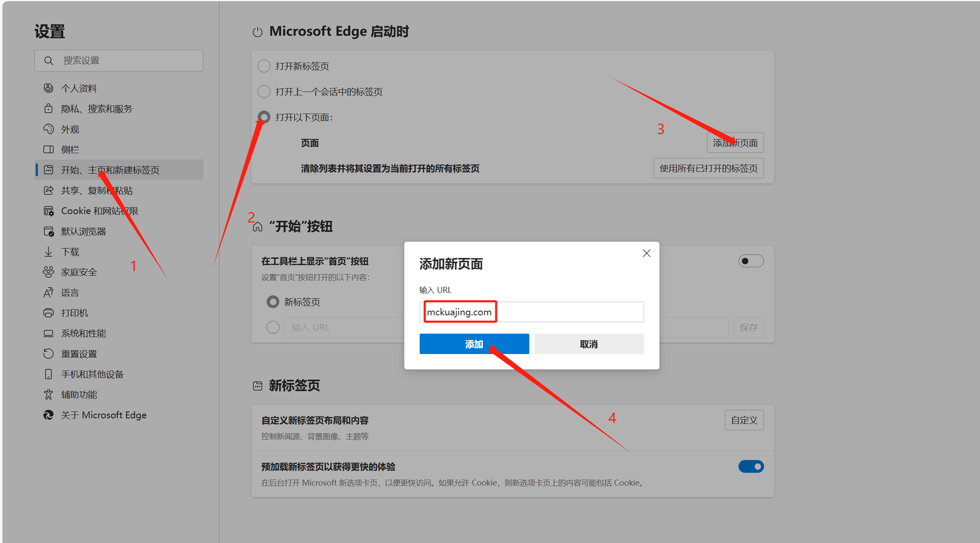Screen dimensions: 980x543
Task: Click the Cookie permissions icon in the sidebar
Action: pyautogui.click(x=48, y=211)
